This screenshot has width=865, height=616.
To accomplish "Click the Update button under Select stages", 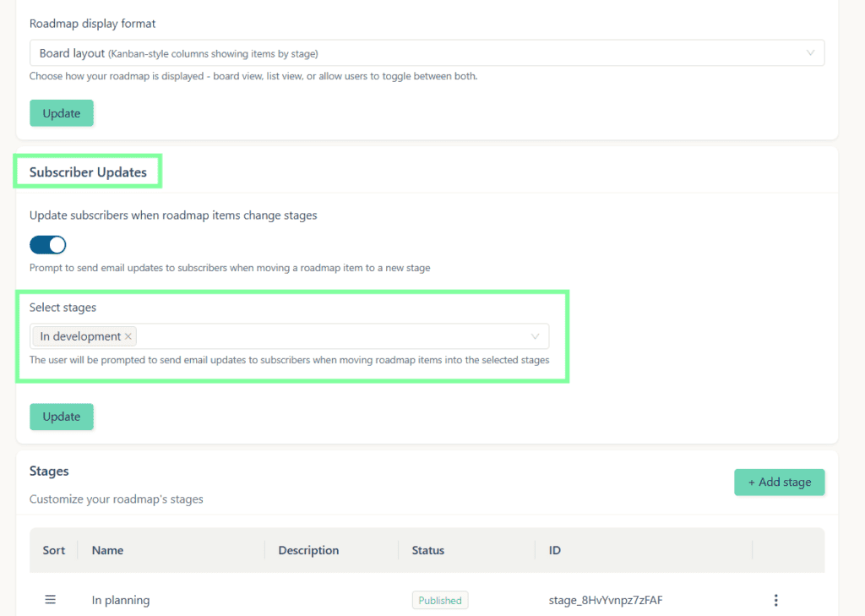I will pyautogui.click(x=62, y=417).
